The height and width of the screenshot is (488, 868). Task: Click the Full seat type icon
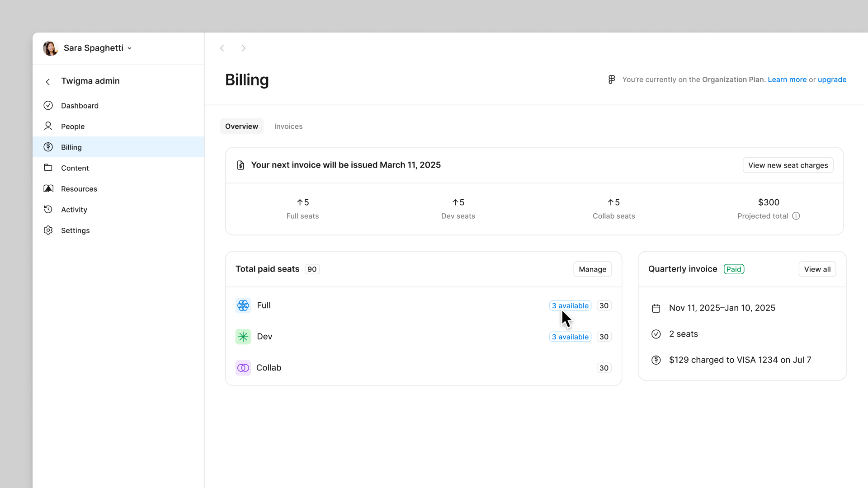tap(243, 305)
